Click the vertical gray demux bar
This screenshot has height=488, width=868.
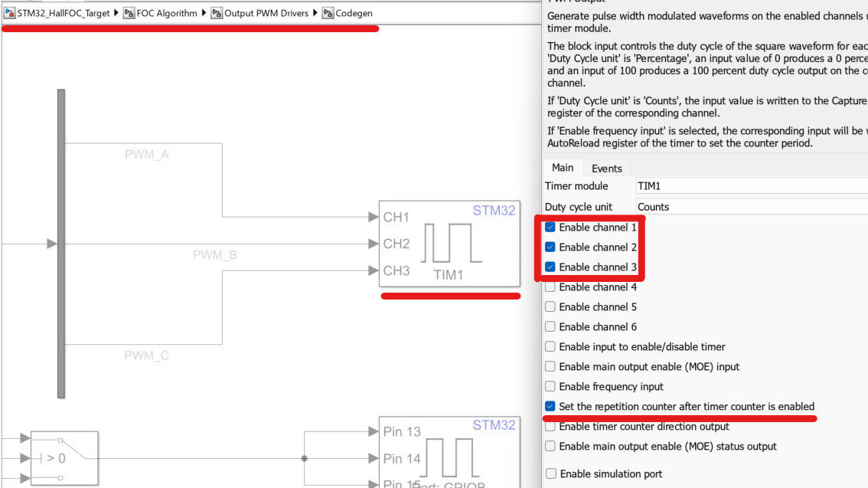coord(61,244)
